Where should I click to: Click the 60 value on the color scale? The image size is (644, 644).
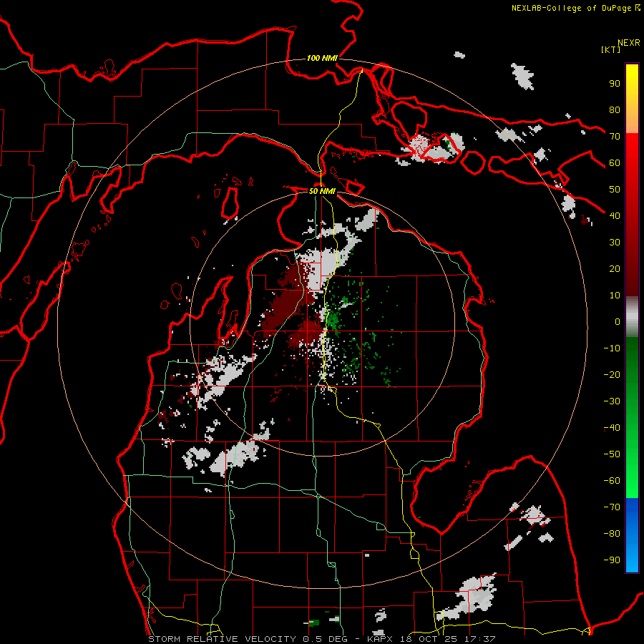coord(615,163)
